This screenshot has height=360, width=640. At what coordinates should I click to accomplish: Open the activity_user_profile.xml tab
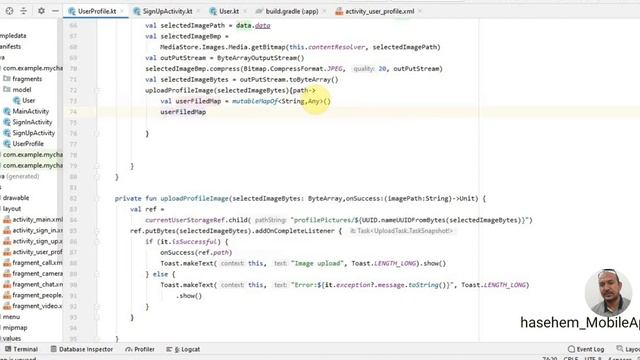[380, 11]
